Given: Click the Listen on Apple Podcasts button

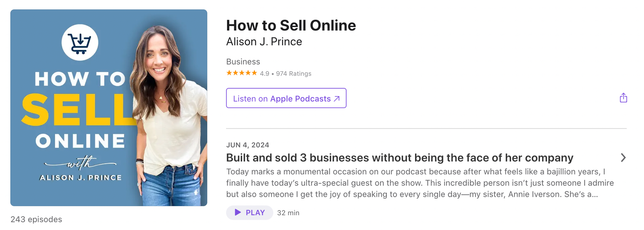Looking at the screenshot, I should [x=286, y=98].
